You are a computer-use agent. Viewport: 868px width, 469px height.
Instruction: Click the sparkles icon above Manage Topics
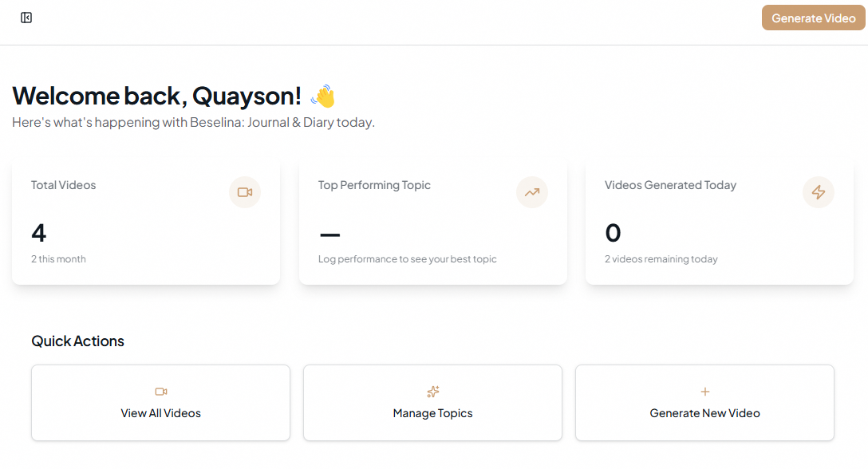[433, 392]
